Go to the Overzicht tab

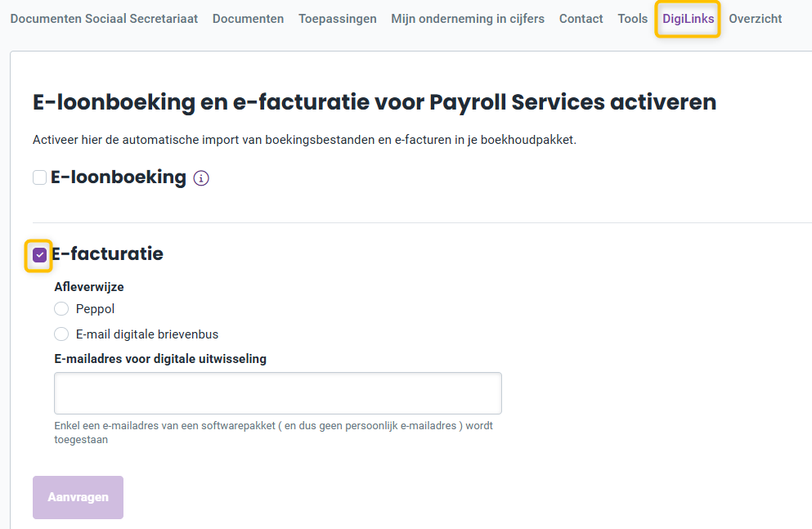[755, 18]
